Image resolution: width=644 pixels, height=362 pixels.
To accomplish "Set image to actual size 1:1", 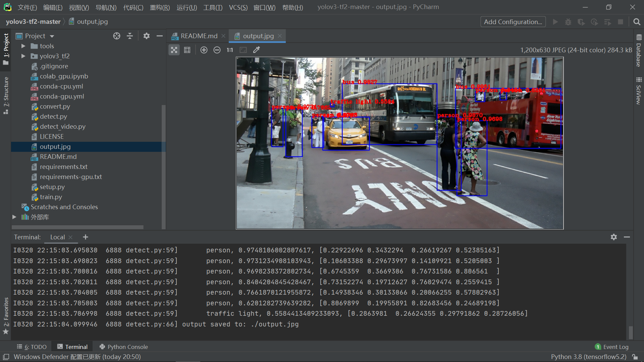I will pos(230,50).
